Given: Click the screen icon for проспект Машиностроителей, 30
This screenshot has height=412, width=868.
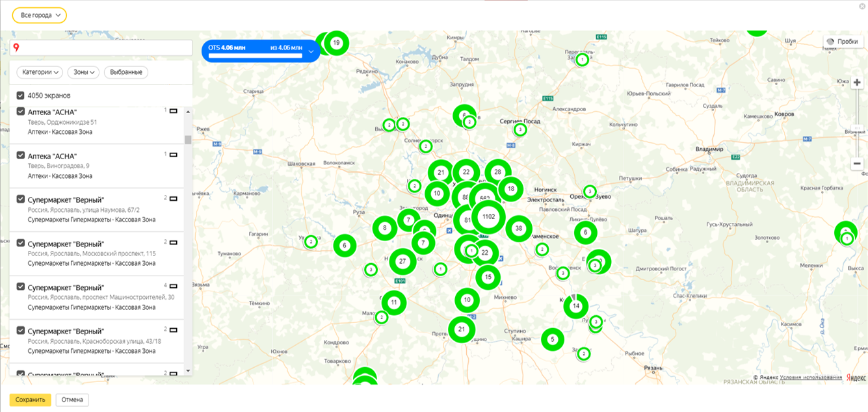Looking at the screenshot, I should [x=174, y=286].
